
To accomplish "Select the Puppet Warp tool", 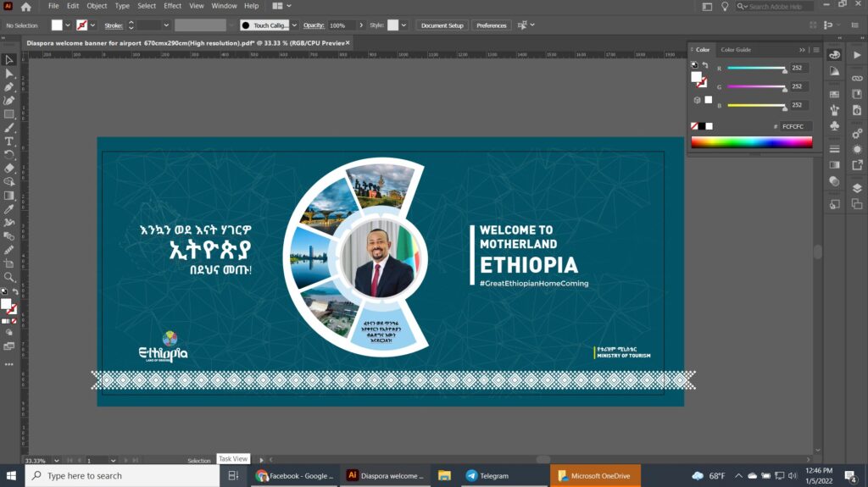I will tap(8, 223).
